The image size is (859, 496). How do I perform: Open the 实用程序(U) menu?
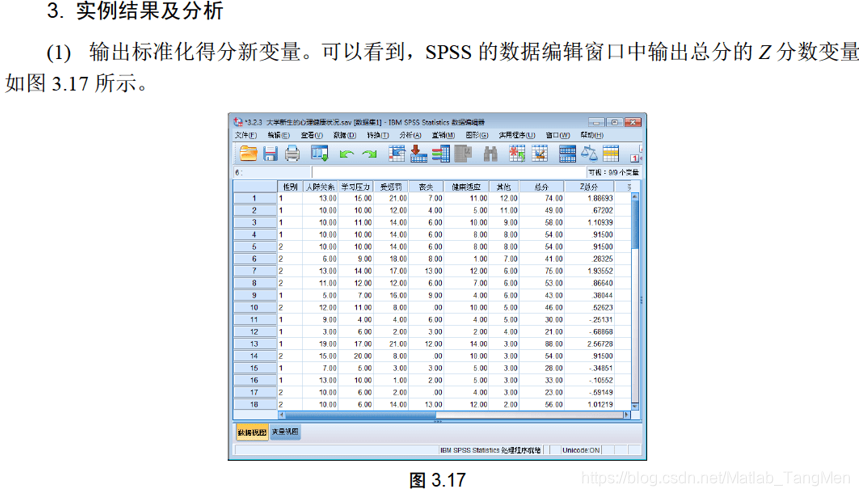point(517,135)
